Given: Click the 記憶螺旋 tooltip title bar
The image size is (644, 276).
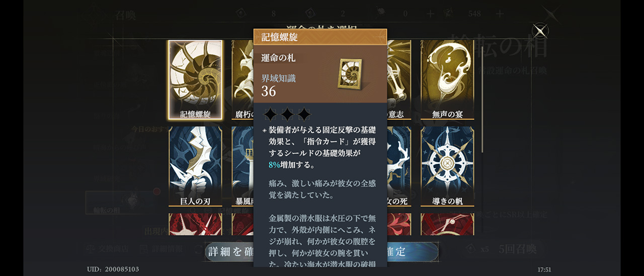Looking at the screenshot, I should pyautogui.click(x=320, y=37).
